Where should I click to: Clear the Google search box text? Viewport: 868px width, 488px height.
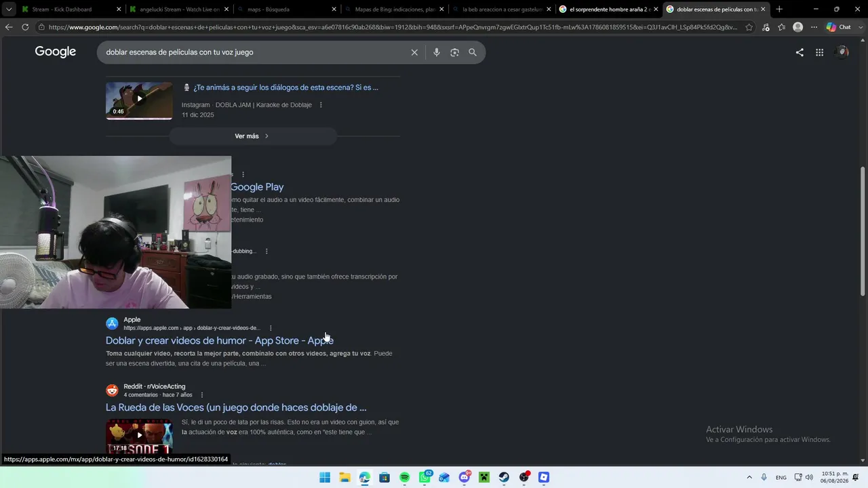pyautogui.click(x=414, y=52)
